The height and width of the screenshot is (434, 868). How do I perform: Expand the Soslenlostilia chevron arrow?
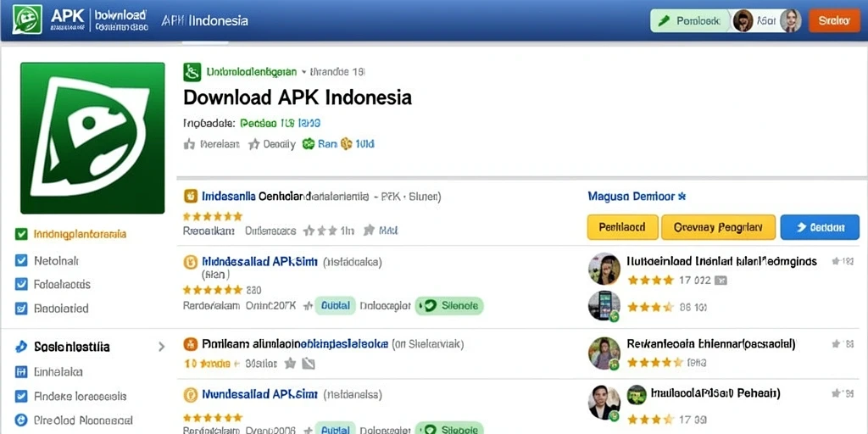point(161,347)
